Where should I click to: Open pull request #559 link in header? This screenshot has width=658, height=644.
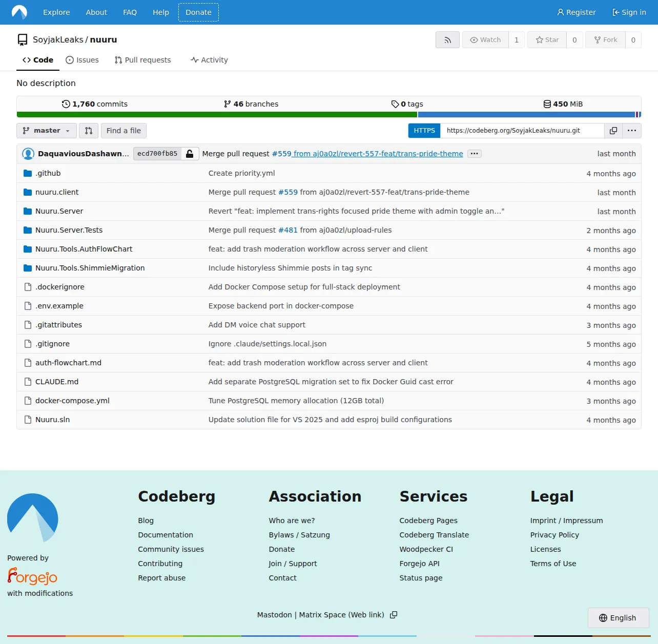pyautogui.click(x=281, y=154)
